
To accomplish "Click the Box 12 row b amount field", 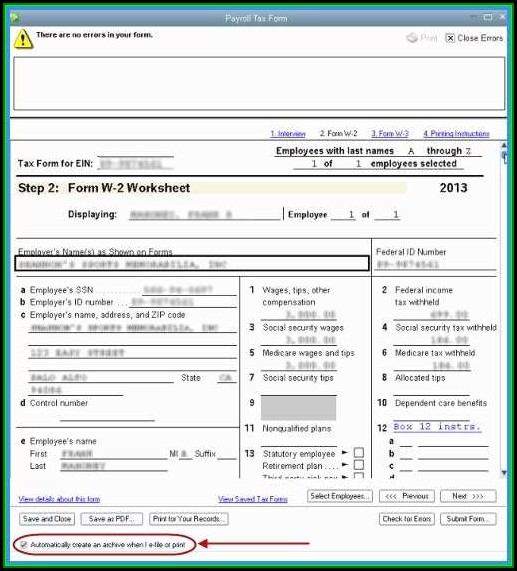I will pyautogui.click(x=453, y=454).
